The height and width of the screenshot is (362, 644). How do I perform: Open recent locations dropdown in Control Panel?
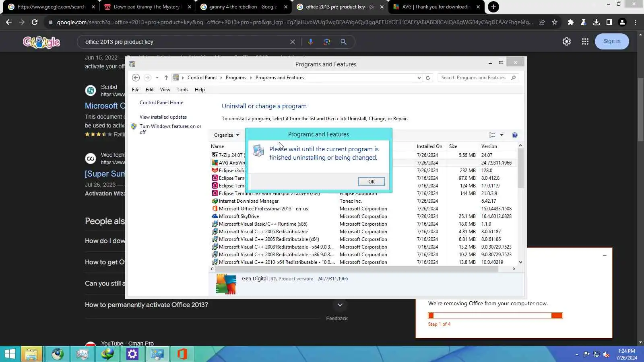157,78
